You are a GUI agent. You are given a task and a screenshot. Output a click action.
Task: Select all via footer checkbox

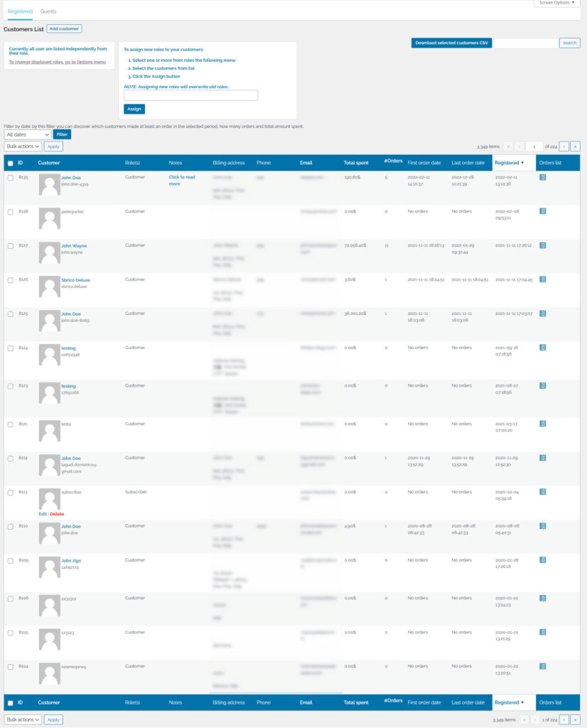tap(10, 703)
